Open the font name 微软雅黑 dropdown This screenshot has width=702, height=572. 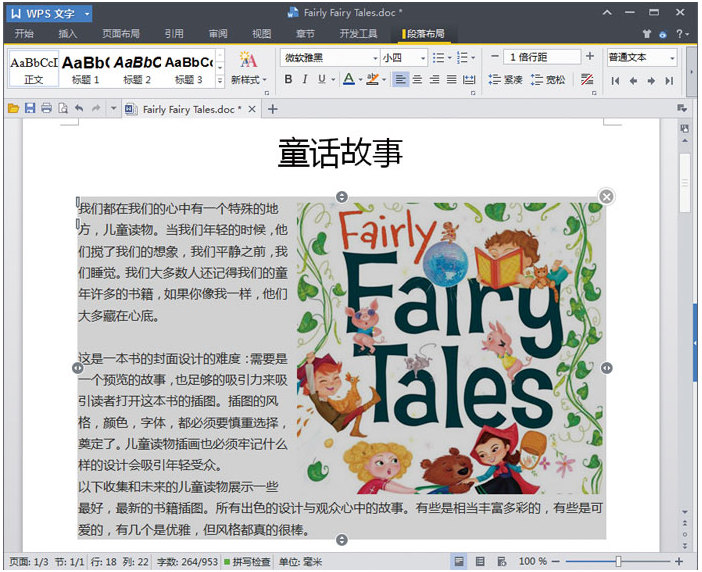[x=376, y=58]
